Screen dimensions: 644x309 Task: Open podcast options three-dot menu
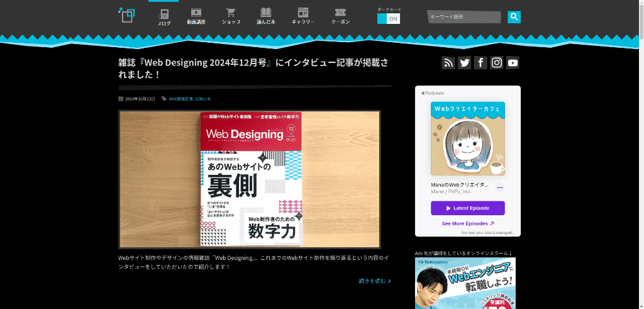pyautogui.click(x=500, y=188)
